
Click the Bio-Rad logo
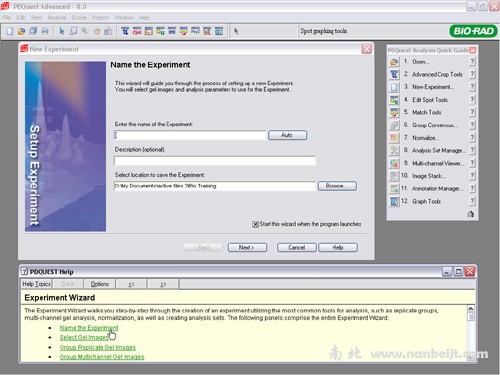473,31
